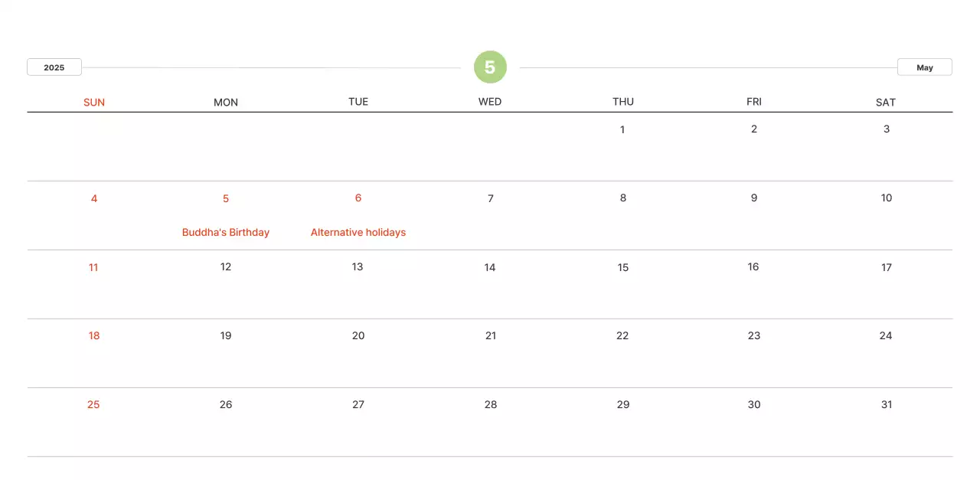Select Sunday May 25
980x480 pixels.
(93, 404)
